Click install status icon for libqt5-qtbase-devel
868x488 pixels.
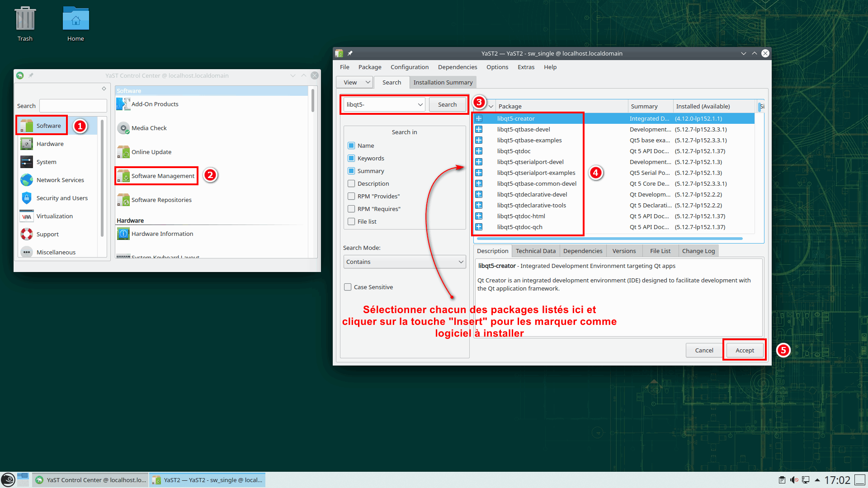point(479,129)
